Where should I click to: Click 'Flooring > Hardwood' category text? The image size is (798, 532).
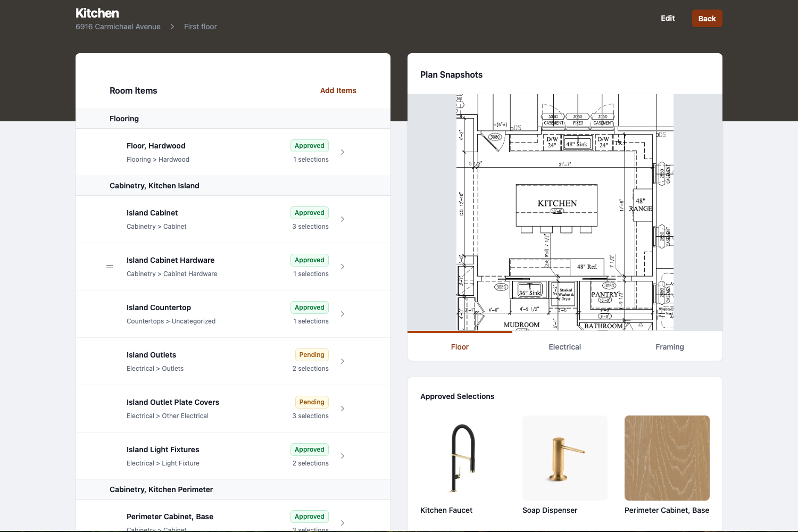point(158,160)
